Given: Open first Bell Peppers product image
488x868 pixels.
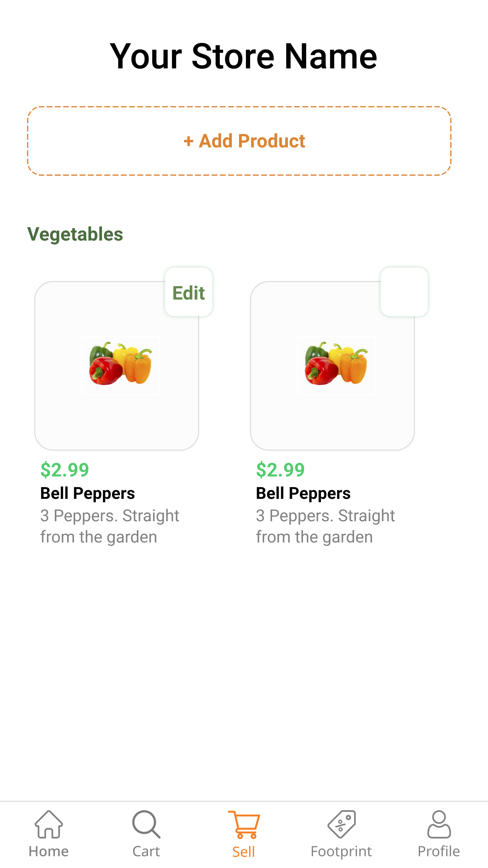Looking at the screenshot, I should (121, 365).
